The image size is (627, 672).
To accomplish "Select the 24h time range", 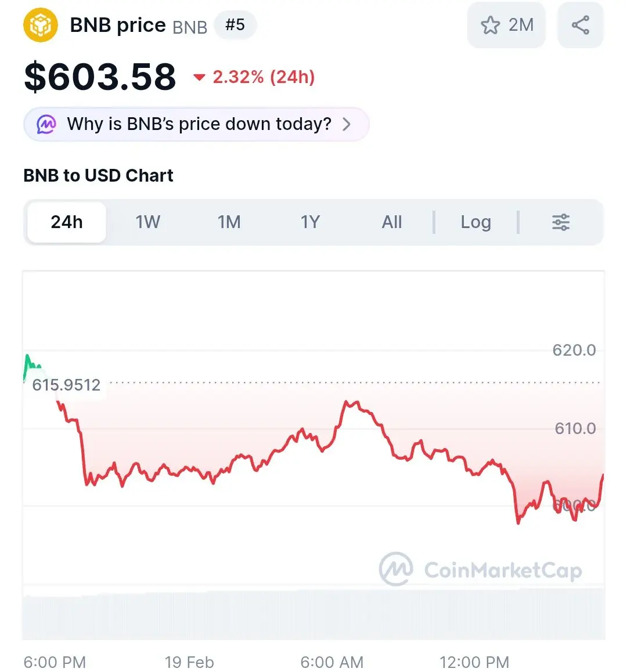I will click(67, 222).
